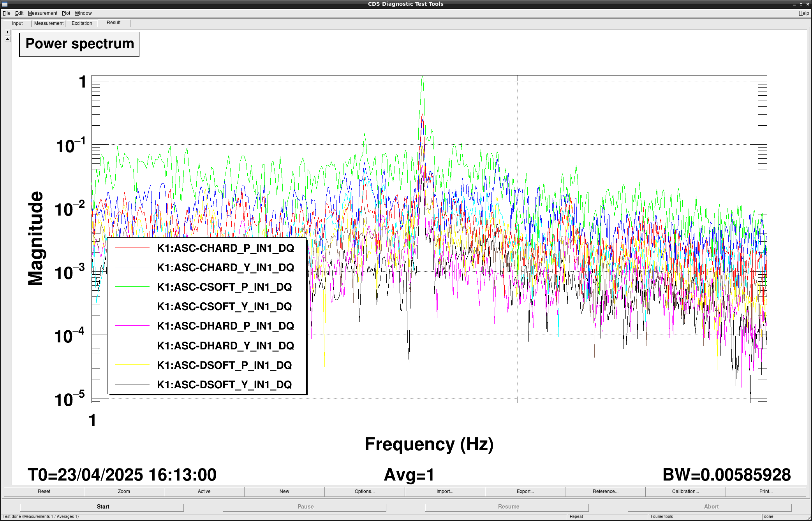Image resolution: width=812 pixels, height=521 pixels.
Task: Select legend entry K1:ASC-CSOFT_Y_IN1_DQ
Action: [224, 307]
